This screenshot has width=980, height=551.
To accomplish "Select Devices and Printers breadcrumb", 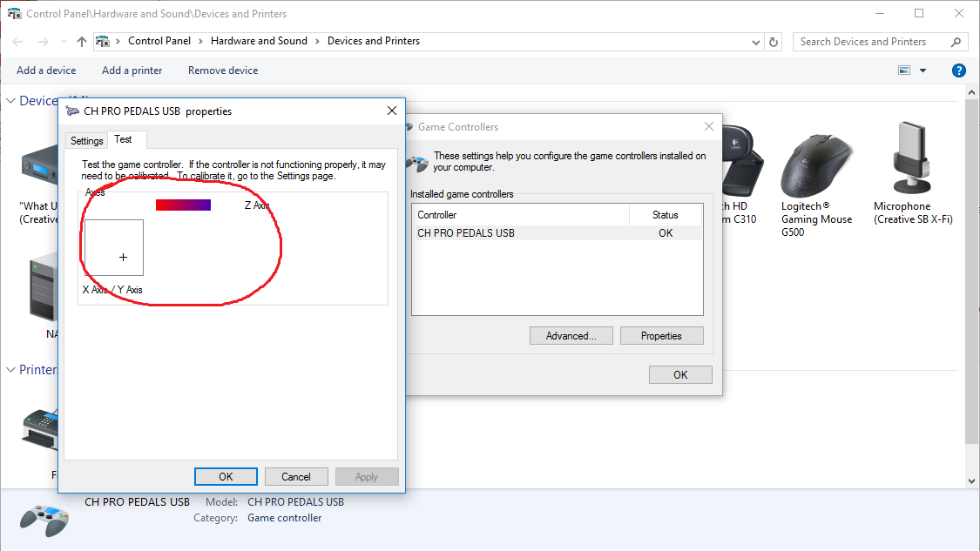I will [374, 41].
